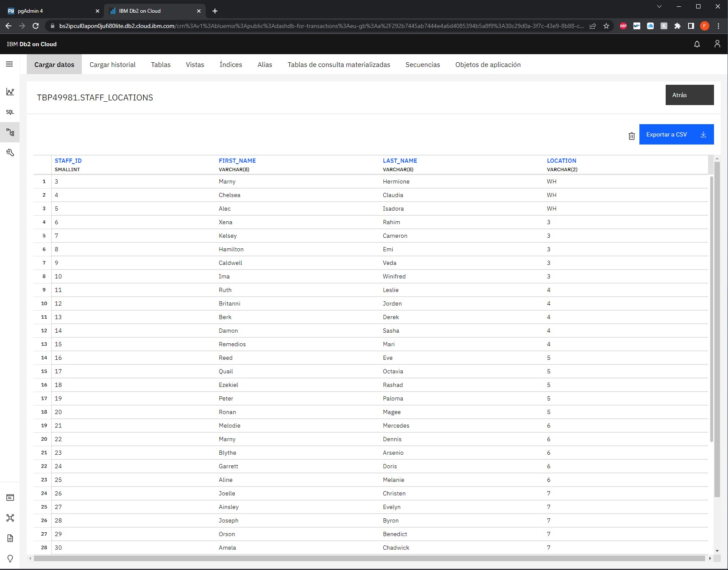This screenshot has width=728, height=570.
Task: Reload the page
Action: [36, 26]
